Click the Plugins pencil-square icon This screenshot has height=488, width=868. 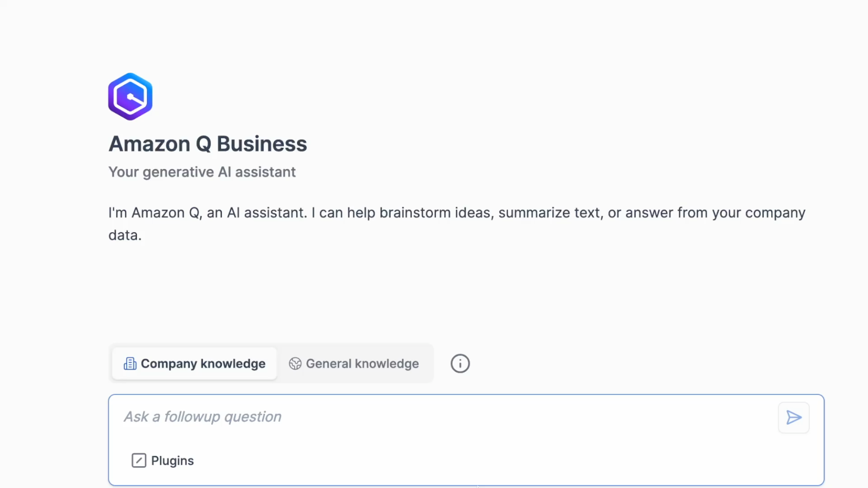click(139, 460)
